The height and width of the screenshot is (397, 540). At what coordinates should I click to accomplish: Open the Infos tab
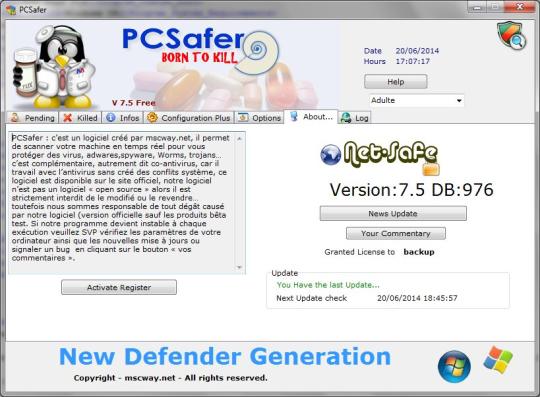123,118
